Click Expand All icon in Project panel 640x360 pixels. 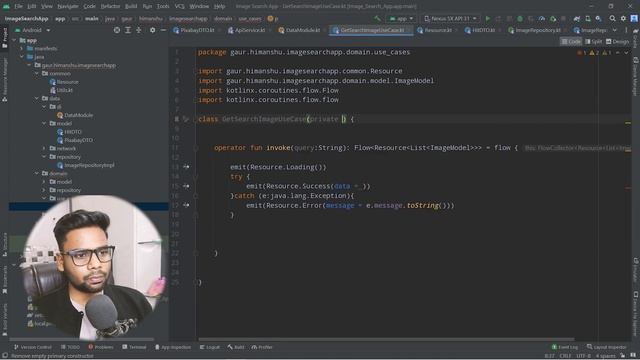click(128, 30)
